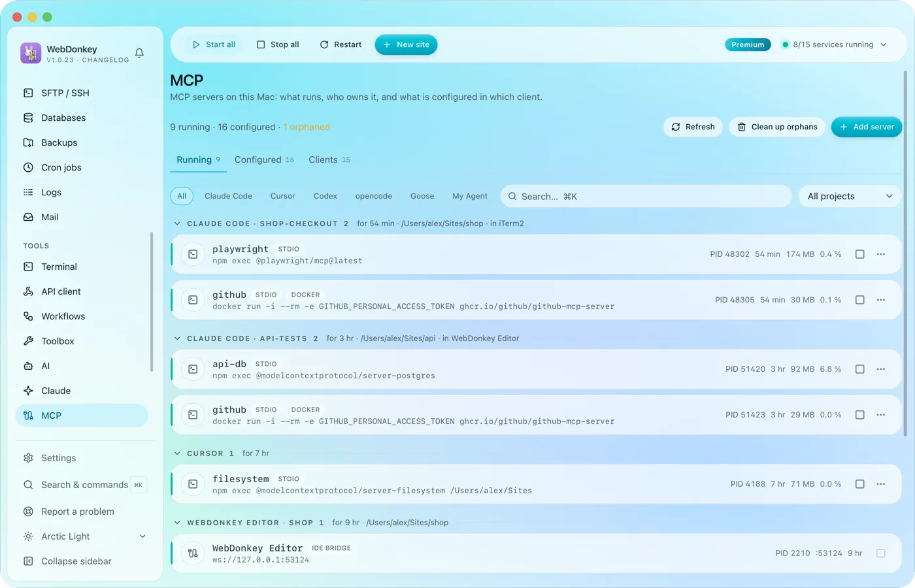Tick checkbox for github PID 51423
Viewport: 915px width, 588px height.
pyautogui.click(x=860, y=415)
